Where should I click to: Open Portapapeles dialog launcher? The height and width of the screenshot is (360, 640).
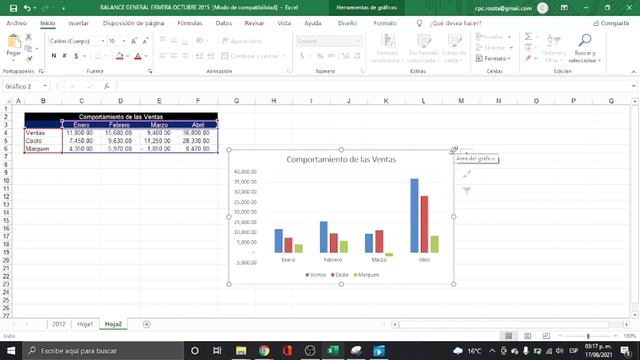pos(41,71)
